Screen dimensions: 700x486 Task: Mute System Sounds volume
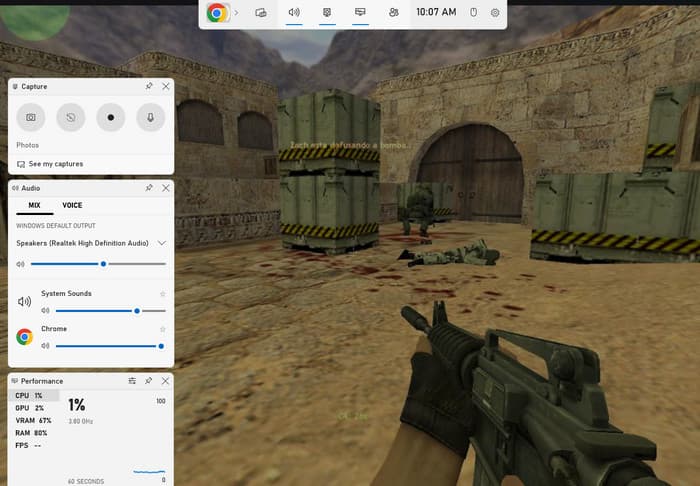click(45, 311)
